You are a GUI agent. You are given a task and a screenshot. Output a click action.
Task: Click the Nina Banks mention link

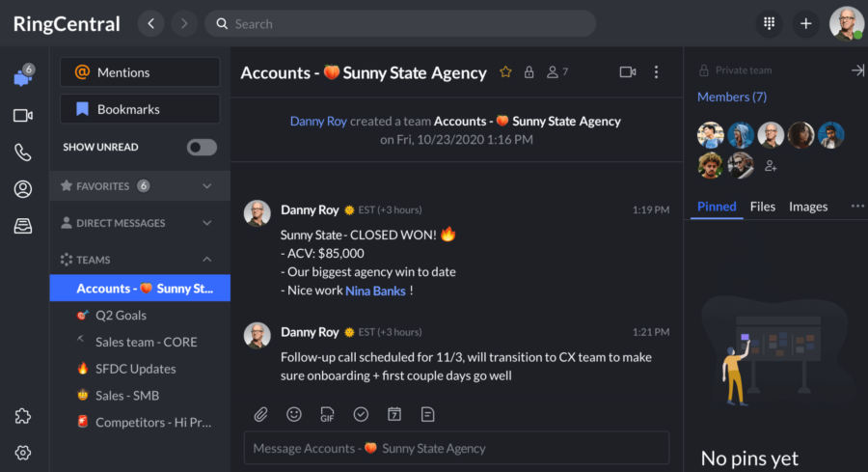pyautogui.click(x=375, y=291)
